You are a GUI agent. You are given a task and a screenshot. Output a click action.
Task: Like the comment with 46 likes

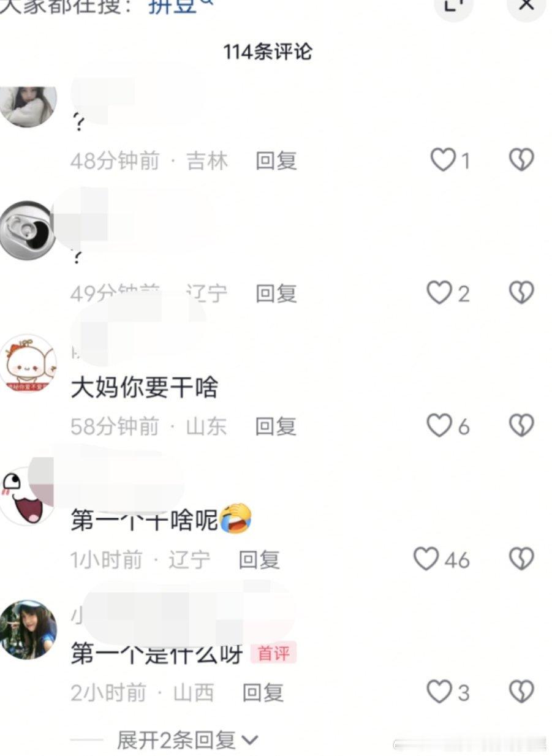[x=426, y=559]
